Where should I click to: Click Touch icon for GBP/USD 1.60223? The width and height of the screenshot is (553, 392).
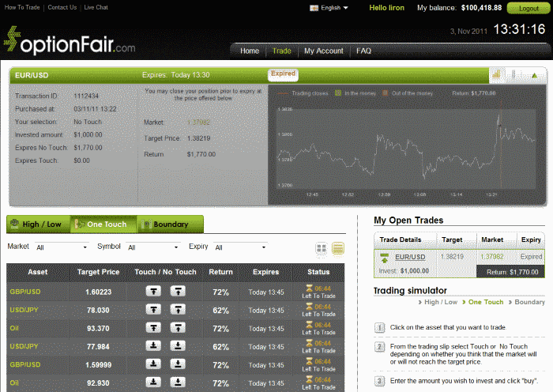pos(153,292)
